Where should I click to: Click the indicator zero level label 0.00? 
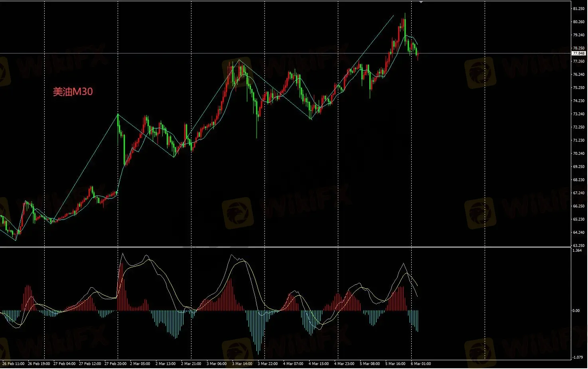tap(576, 311)
